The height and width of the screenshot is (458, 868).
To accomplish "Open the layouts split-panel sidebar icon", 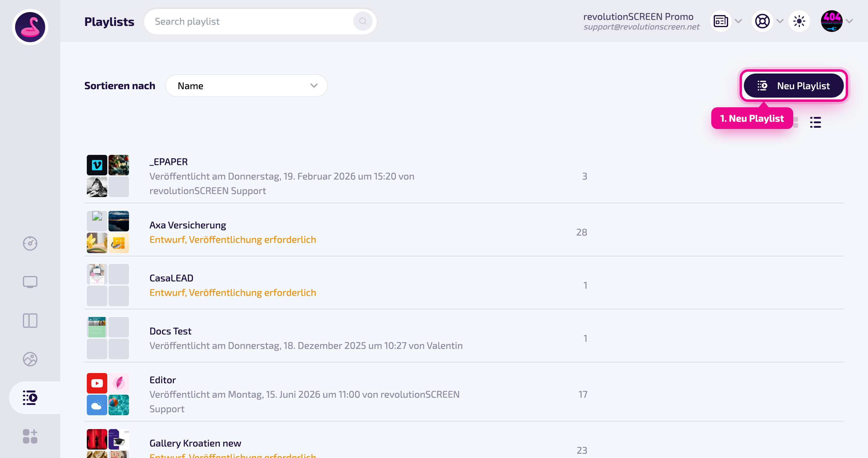I will click(30, 321).
